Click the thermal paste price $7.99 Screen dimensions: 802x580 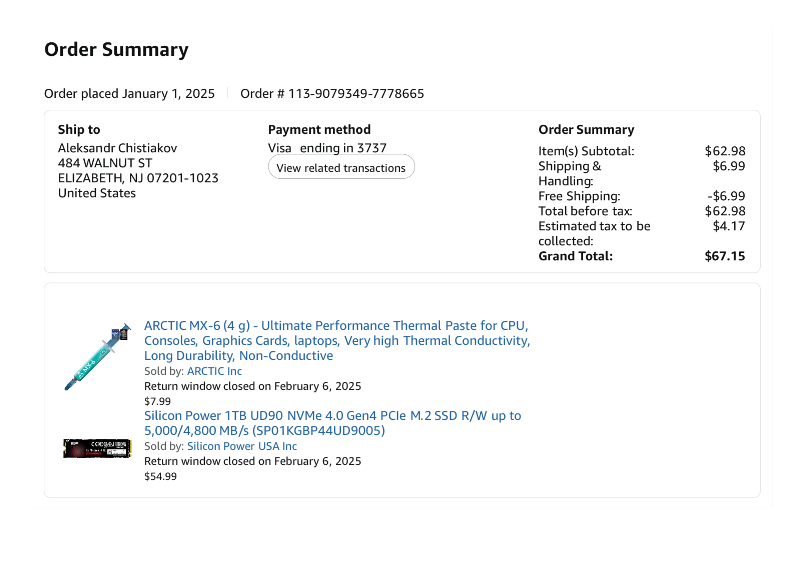(x=158, y=401)
